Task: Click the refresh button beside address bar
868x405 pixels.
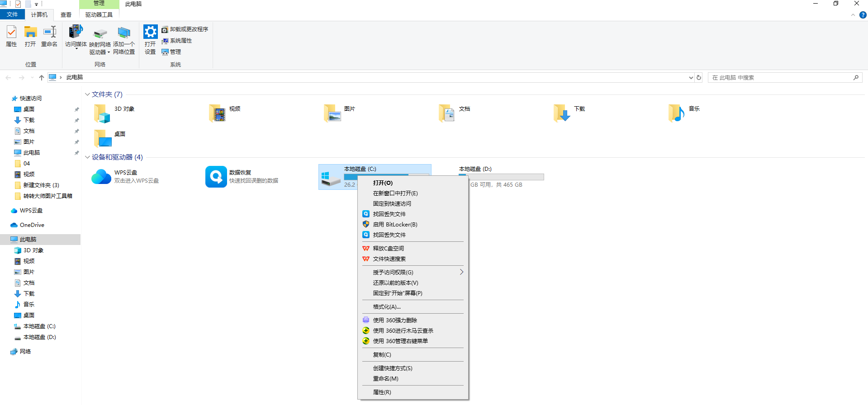Action: pyautogui.click(x=699, y=78)
